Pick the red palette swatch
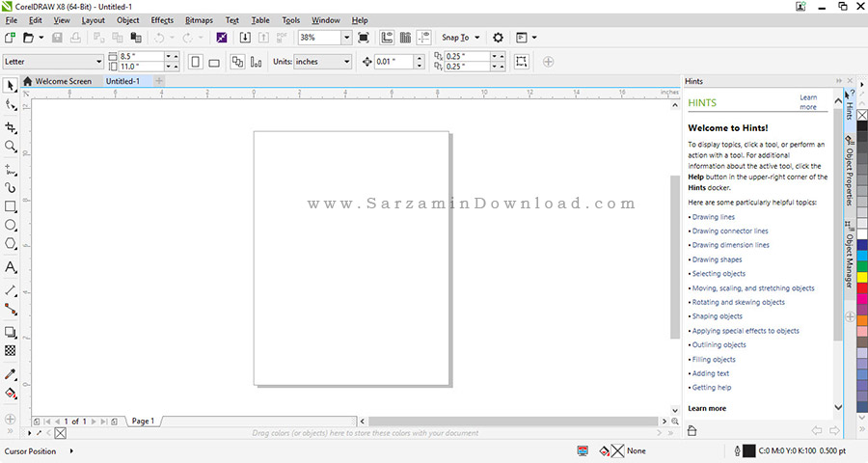 [x=862, y=288]
